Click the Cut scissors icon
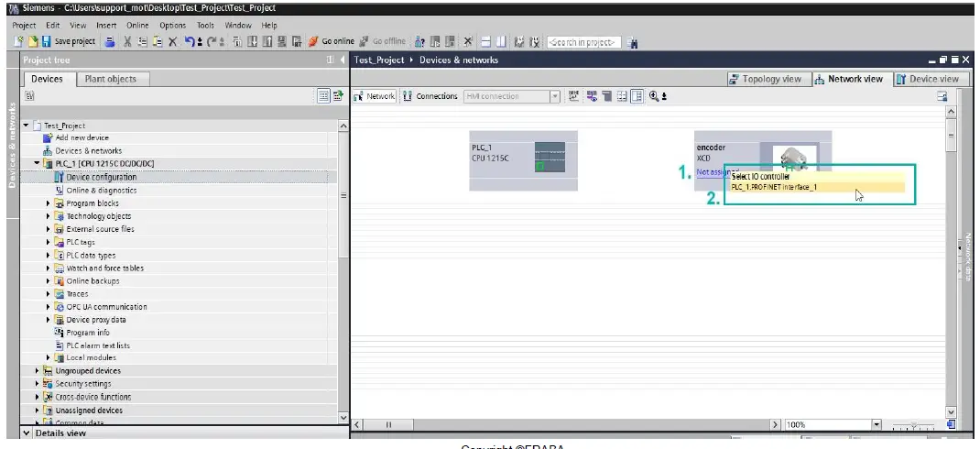The image size is (980, 449). click(x=127, y=41)
